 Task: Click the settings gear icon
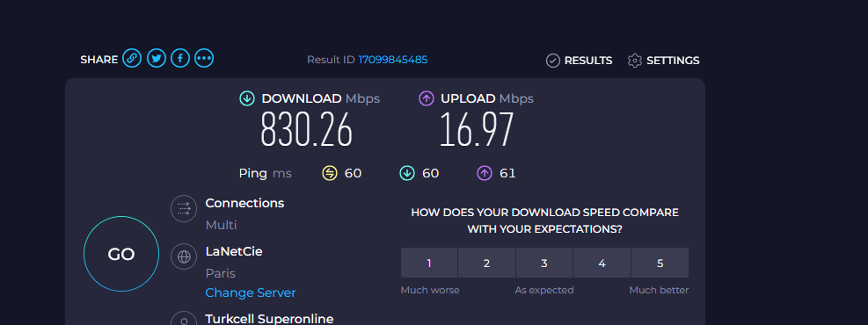click(635, 61)
